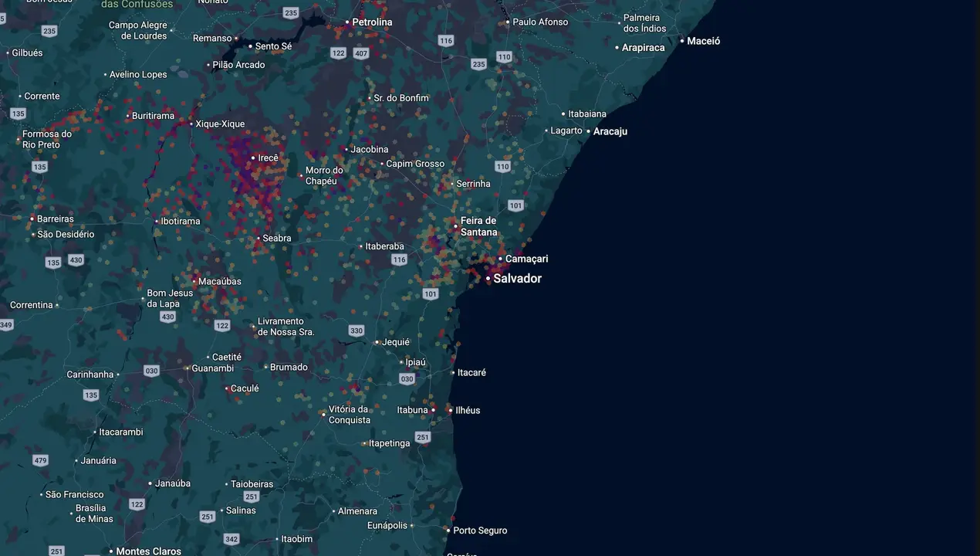Select the Jequié label
This screenshot has width=980, height=556.
[x=396, y=342]
